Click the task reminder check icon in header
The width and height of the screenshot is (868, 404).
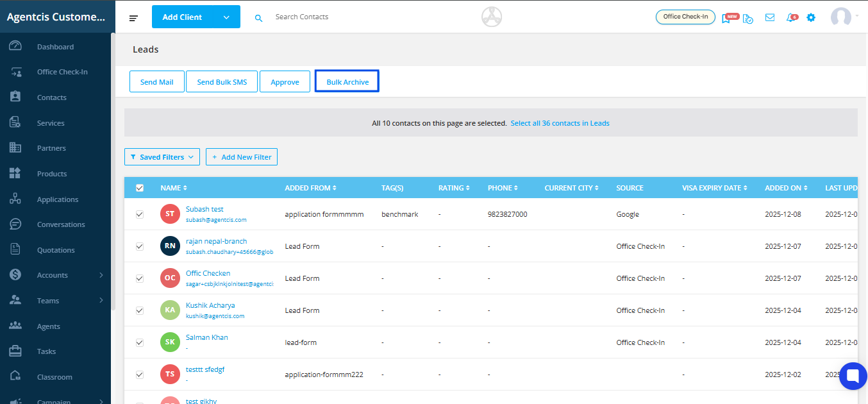748,18
